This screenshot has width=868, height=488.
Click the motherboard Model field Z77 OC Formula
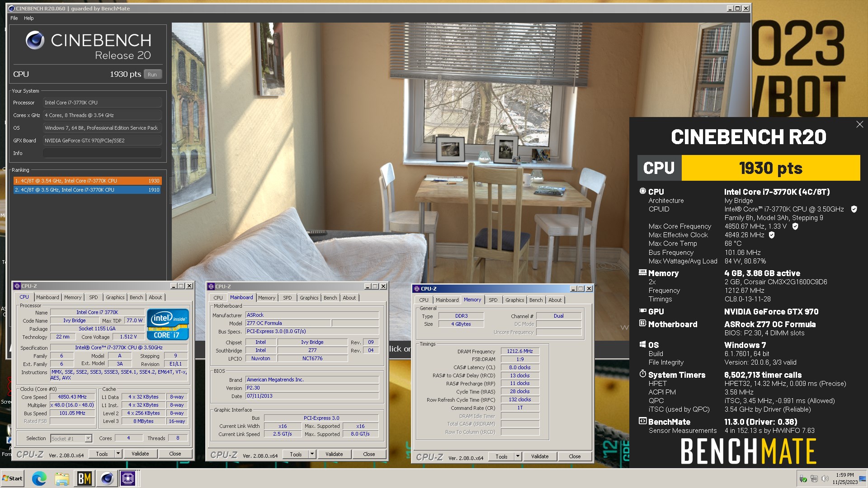coord(288,323)
